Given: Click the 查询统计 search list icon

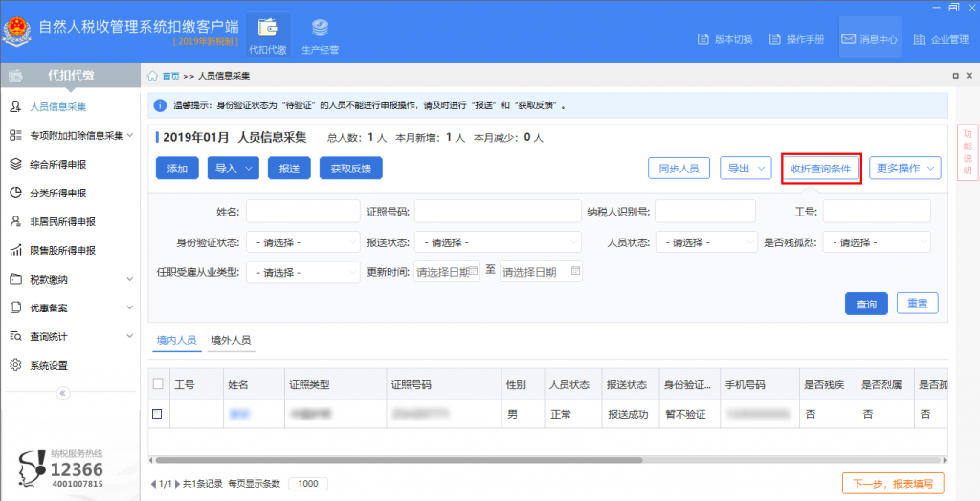Looking at the screenshot, I should click(x=15, y=336).
